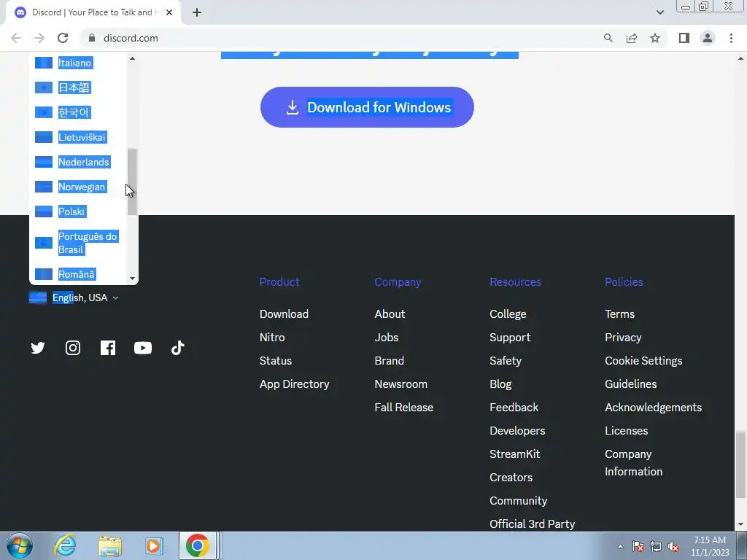Viewport: 747px width, 560px height.
Task: Open the Acknowledgements link
Action: 653,408
